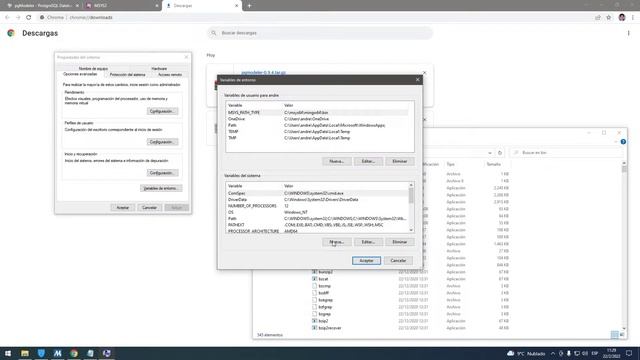This screenshot has height=360, width=640.
Task: Click the Explorer search box
Action: click(x=567, y=153)
